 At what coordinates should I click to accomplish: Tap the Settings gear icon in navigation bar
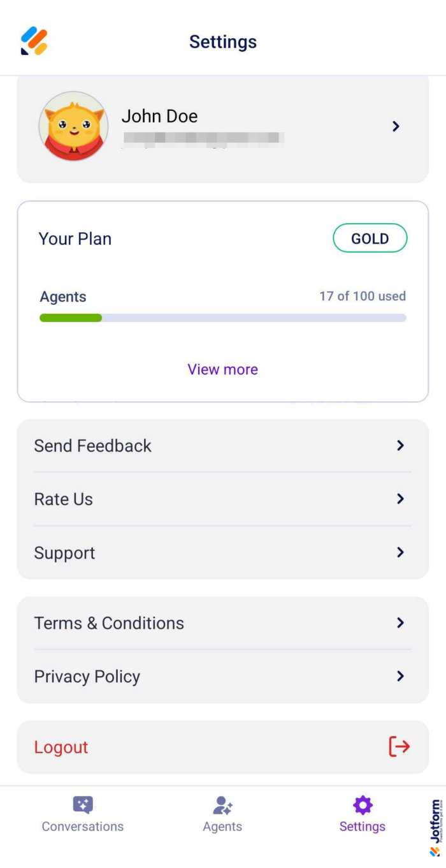click(x=362, y=805)
